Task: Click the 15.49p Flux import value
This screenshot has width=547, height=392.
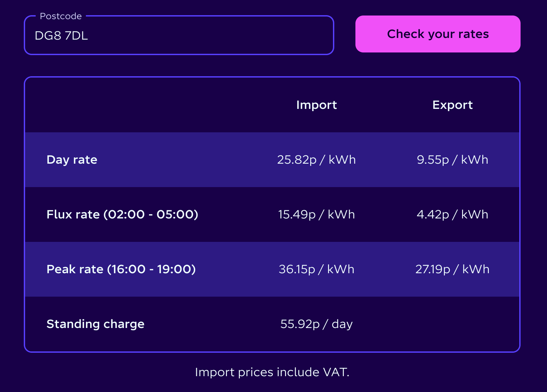Action: click(316, 214)
